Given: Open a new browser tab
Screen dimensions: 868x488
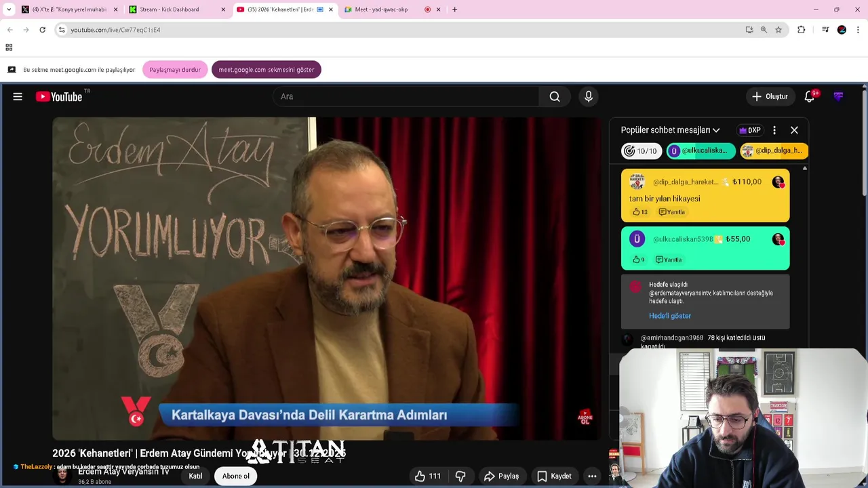Looking at the screenshot, I should click(454, 9).
